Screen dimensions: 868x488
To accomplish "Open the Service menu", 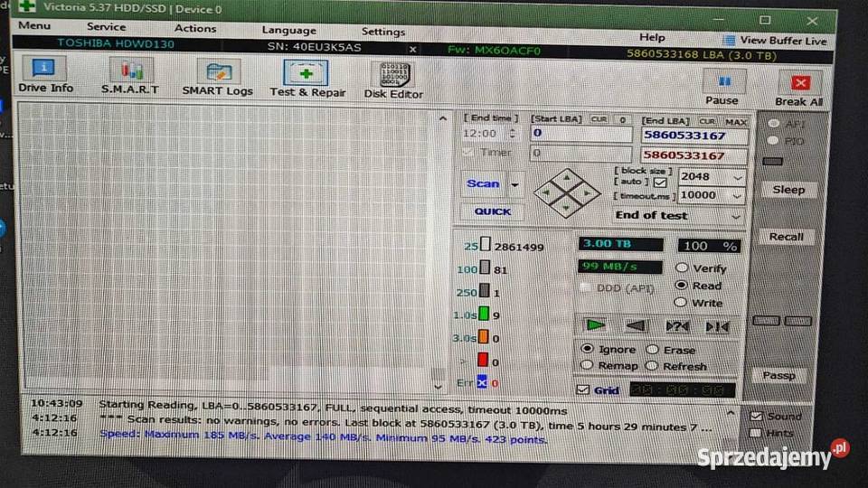I will pyautogui.click(x=106, y=27).
